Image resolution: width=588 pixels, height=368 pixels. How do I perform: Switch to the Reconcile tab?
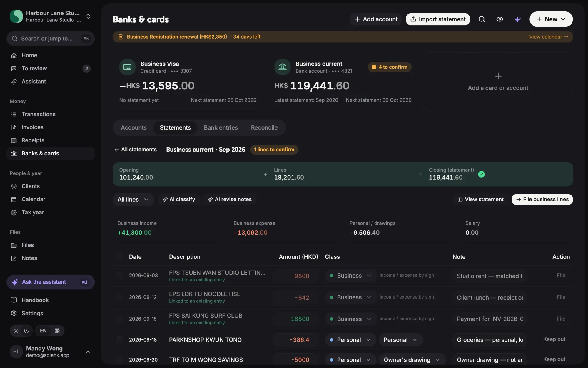[x=264, y=127]
